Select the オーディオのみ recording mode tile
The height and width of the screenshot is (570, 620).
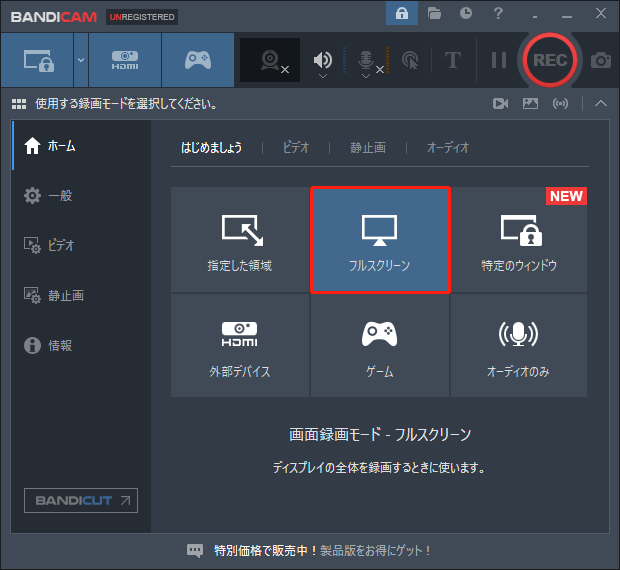point(519,345)
